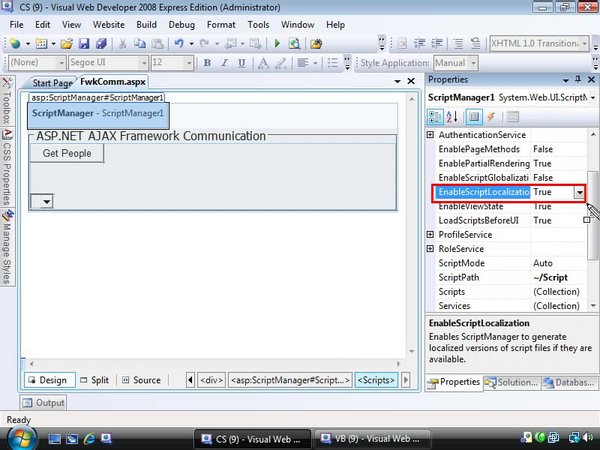Image resolution: width=600 pixels, height=450 pixels.
Task: Switch to the Start Page tab
Action: 52,83
